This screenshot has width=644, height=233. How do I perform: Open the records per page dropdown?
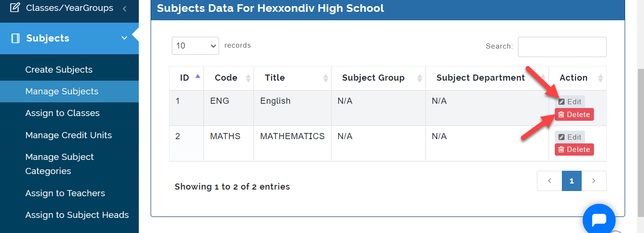click(x=195, y=46)
